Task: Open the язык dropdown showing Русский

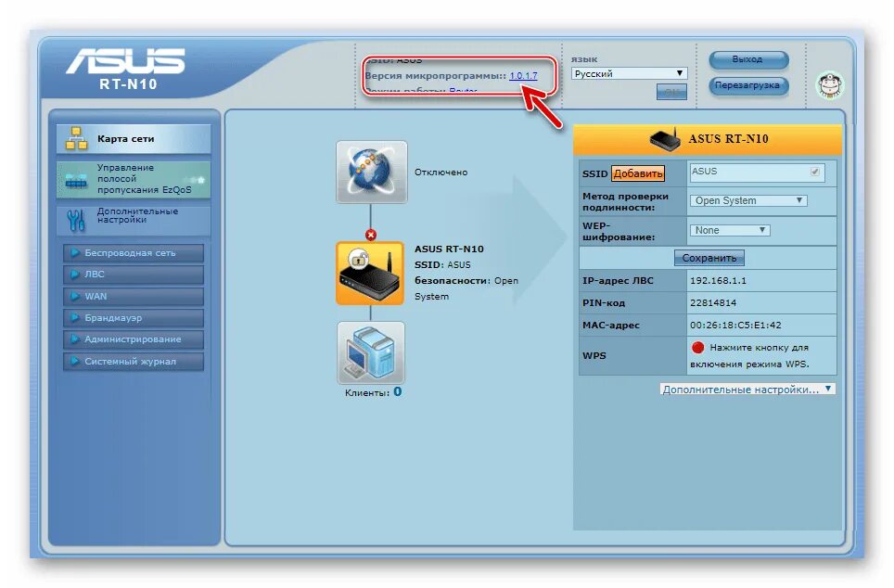Action: (629, 72)
